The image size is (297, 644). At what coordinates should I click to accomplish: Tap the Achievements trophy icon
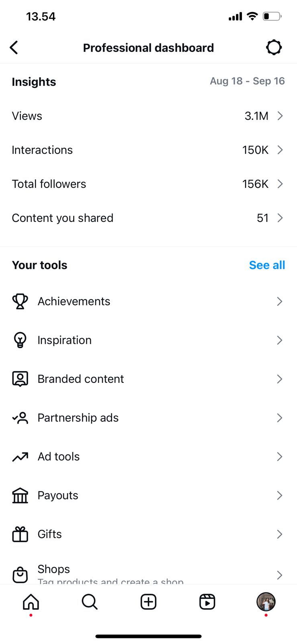(20, 301)
